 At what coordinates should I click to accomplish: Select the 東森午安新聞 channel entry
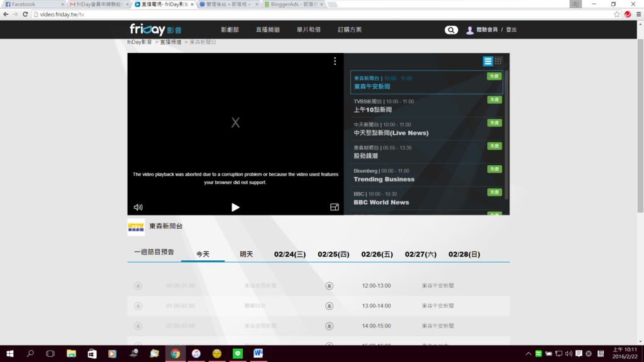(x=426, y=82)
